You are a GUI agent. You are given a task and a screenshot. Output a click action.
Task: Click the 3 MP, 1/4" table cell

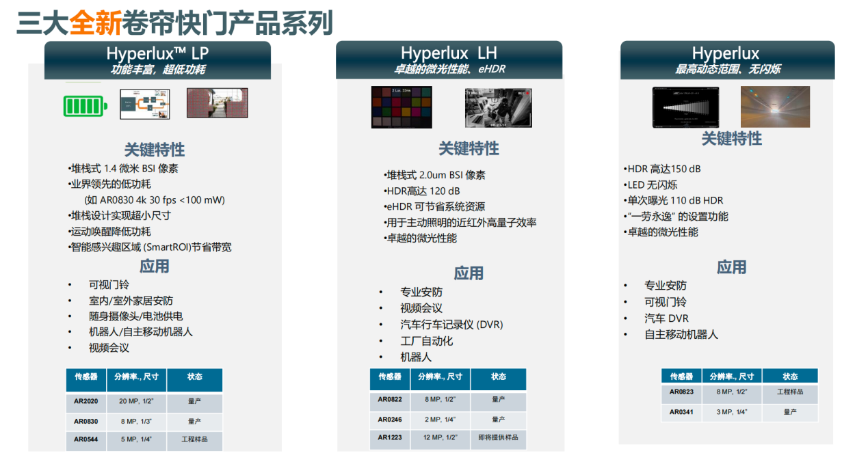coord(732,412)
